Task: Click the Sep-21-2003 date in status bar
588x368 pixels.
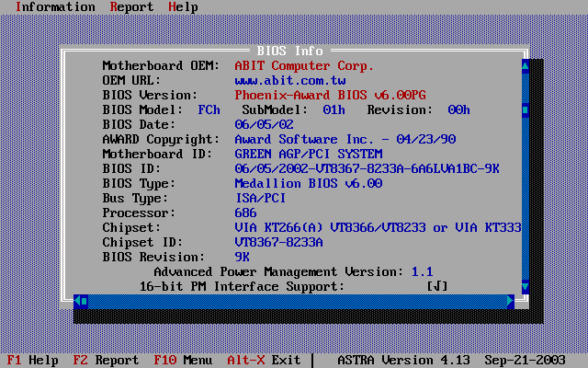Action: (525, 360)
